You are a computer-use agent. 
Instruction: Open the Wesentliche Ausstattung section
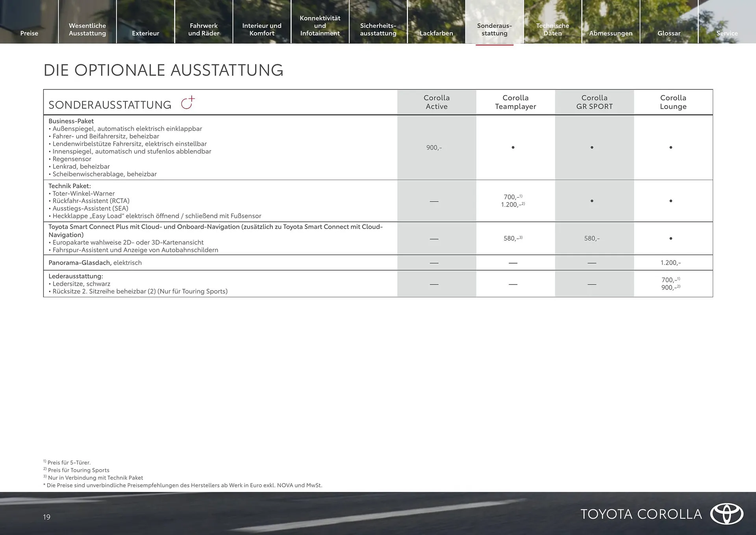(x=87, y=29)
